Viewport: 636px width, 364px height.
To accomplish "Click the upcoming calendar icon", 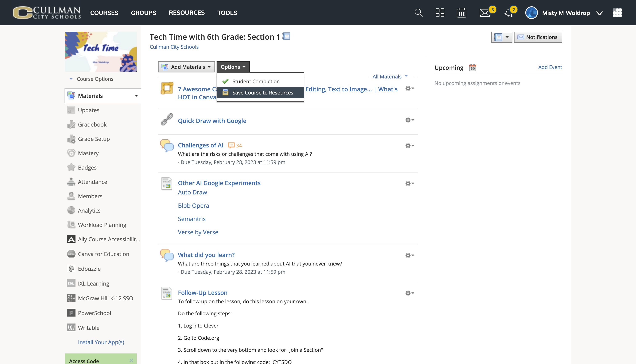I will click(472, 67).
